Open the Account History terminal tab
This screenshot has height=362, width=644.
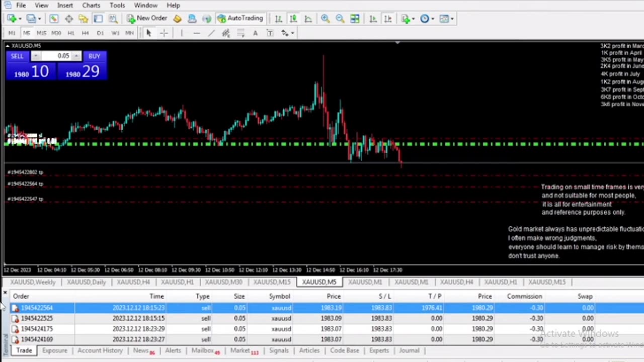pos(100,350)
